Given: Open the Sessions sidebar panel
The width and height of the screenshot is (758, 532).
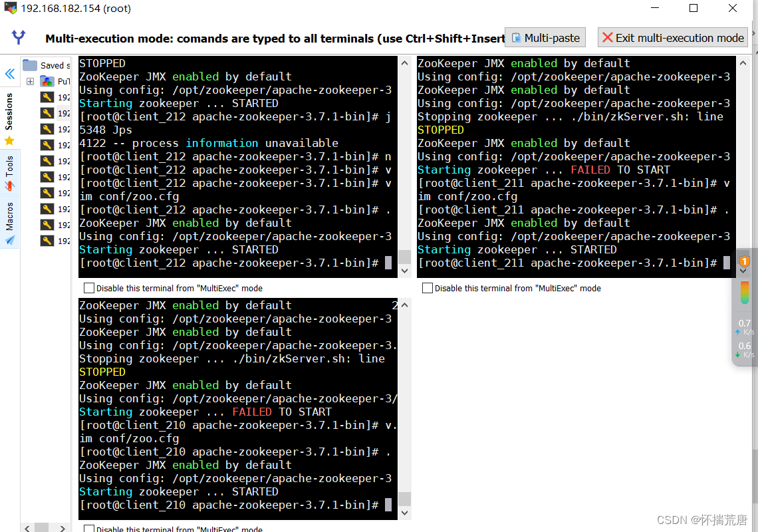Looking at the screenshot, I should (9, 110).
